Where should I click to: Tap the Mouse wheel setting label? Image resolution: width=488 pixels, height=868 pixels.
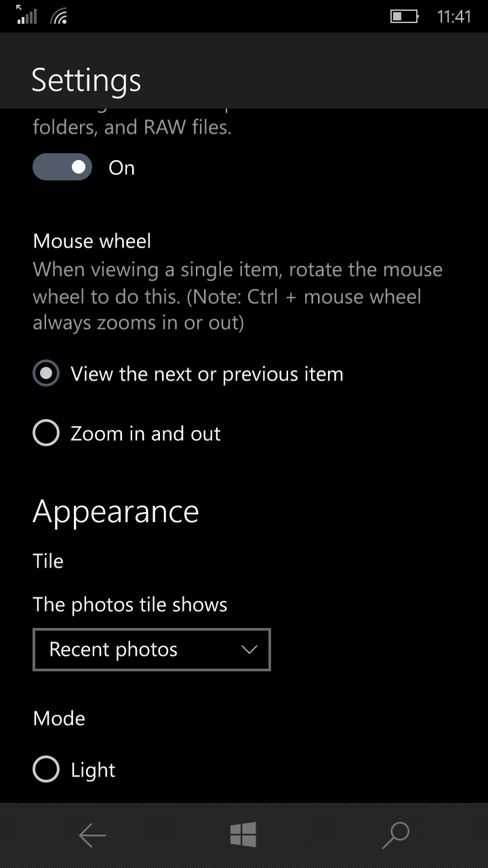(x=92, y=241)
